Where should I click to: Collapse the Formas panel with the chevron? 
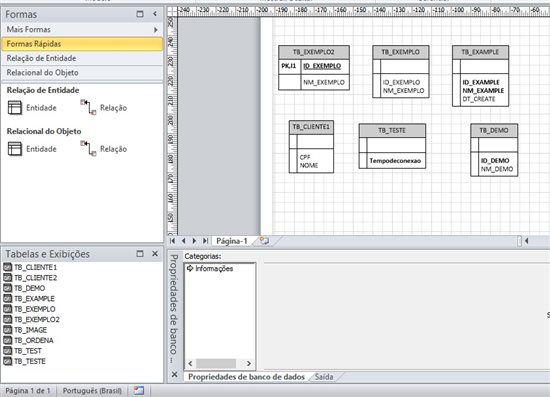click(155, 14)
